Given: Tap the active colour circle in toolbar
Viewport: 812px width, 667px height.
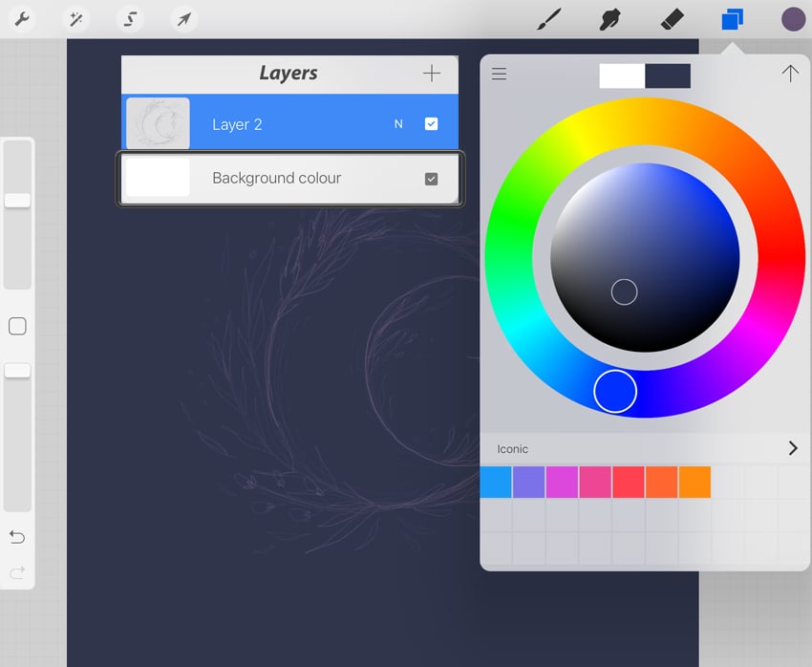Looking at the screenshot, I should tap(793, 20).
